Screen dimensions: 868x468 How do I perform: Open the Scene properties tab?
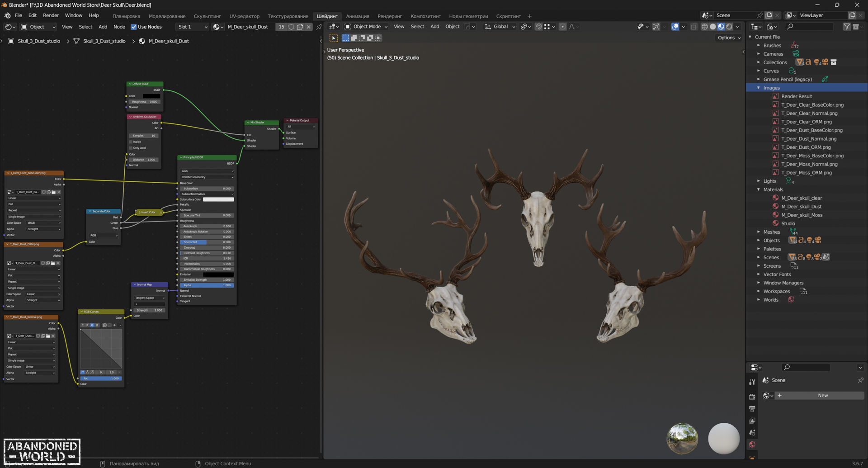[x=752, y=432]
